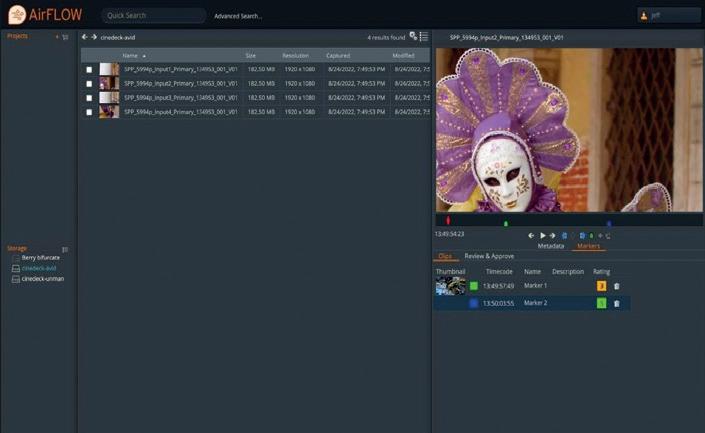Open the Input4 clip thumbnail
705x433 pixels.
109,112
